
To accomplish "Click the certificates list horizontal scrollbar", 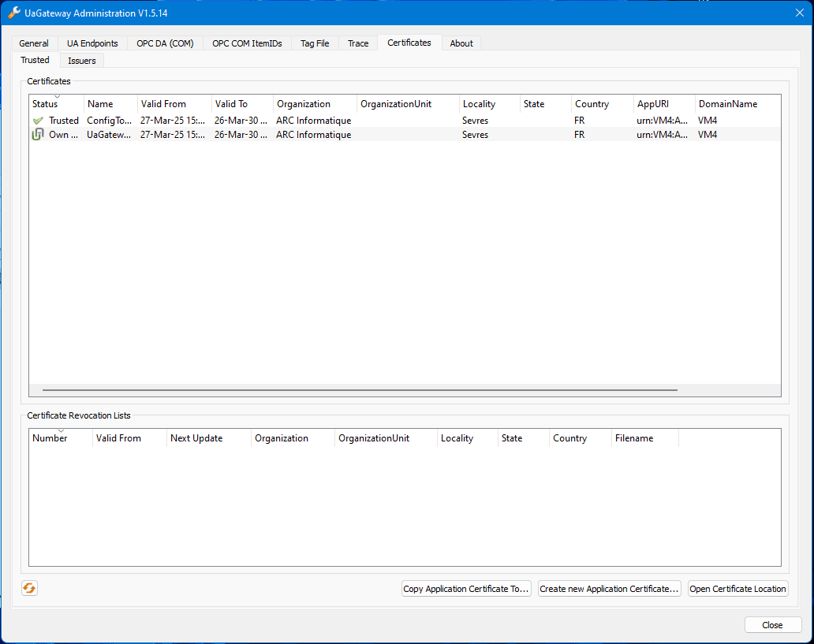I will tap(360, 389).
